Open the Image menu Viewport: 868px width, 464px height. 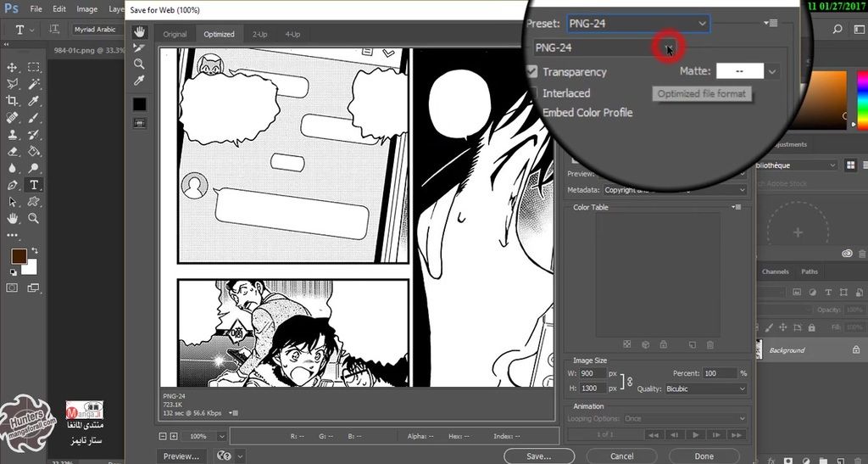coord(87,8)
